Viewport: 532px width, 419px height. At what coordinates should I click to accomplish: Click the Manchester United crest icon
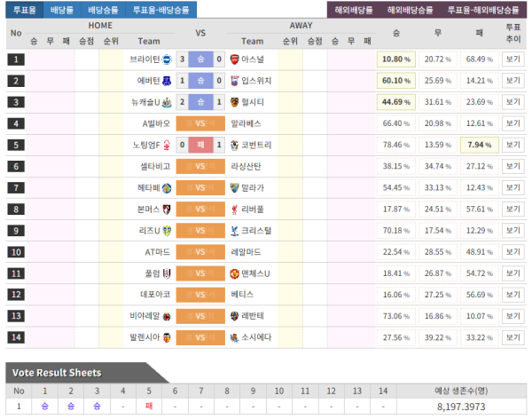(x=234, y=273)
